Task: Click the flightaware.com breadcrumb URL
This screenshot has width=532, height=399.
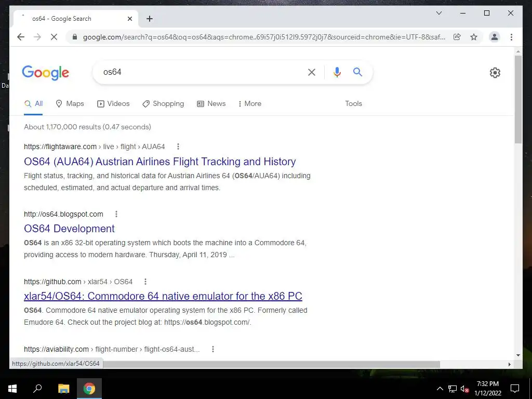Action: [x=95, y=147]
